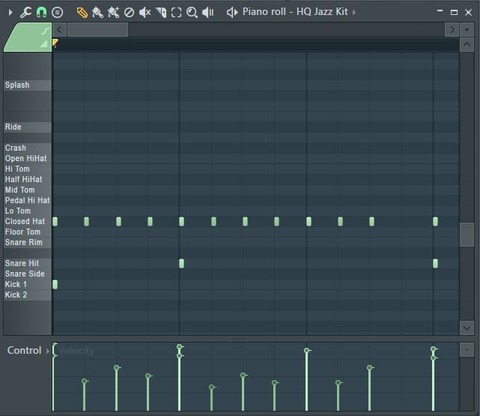The height and width of the screenshot is (416, 480).
Task: Preview the Crash drum key
Action: (x=28, y=148)
